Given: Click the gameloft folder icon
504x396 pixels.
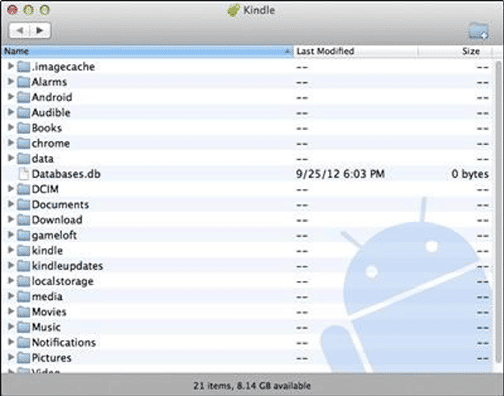Looking at the screenshot, I should pos(24,235).
